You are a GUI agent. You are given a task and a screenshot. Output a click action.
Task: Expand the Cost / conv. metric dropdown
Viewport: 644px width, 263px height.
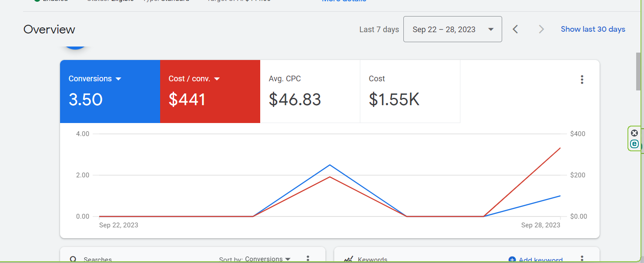pyautogui.click(x=217, y=79)
